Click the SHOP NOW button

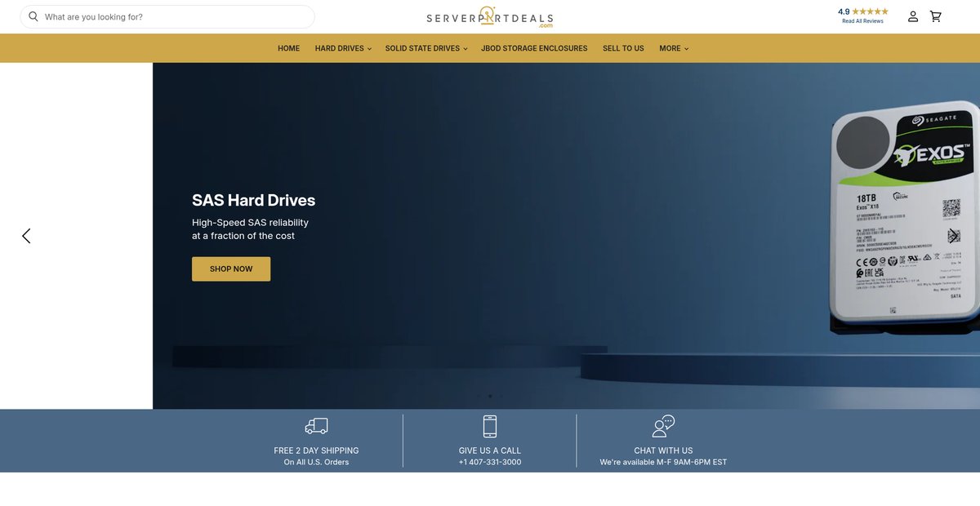(231, 269)
